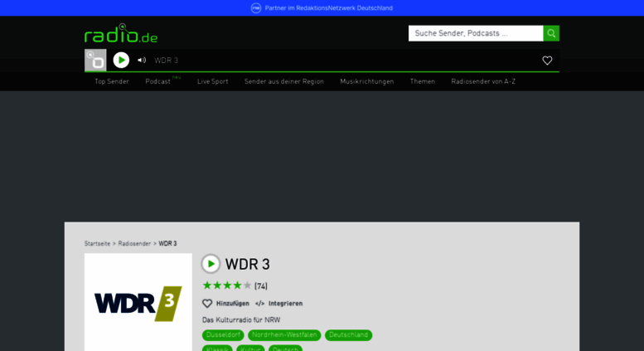Mute the player volume speaker icon
Screen dimensions: 644x351
(142, 60)
